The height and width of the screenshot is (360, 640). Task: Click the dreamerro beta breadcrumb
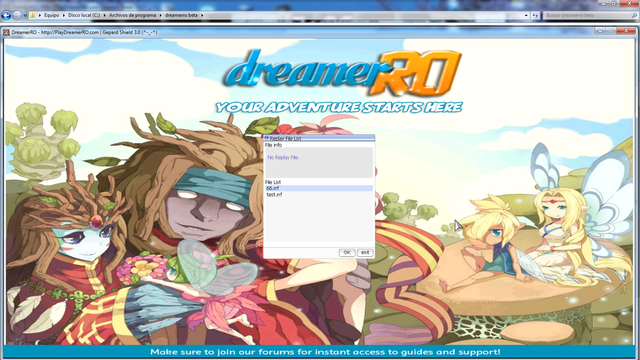181,15
